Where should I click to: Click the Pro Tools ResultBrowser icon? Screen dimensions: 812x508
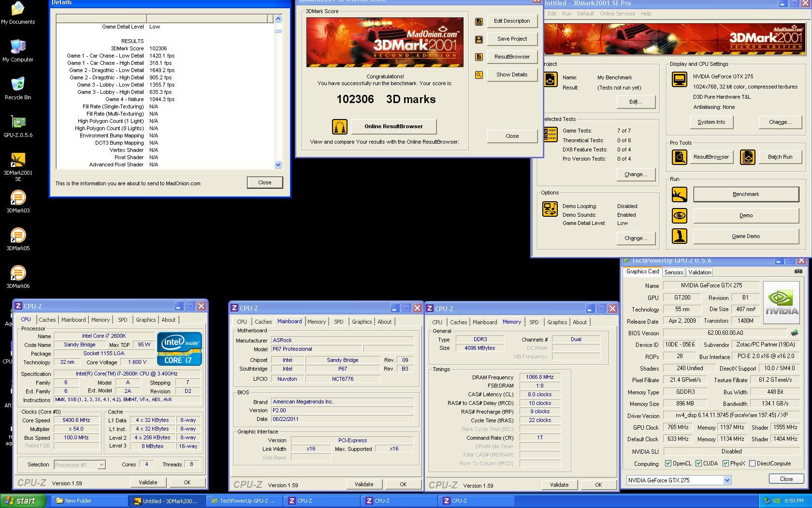[x=680, y=157]
